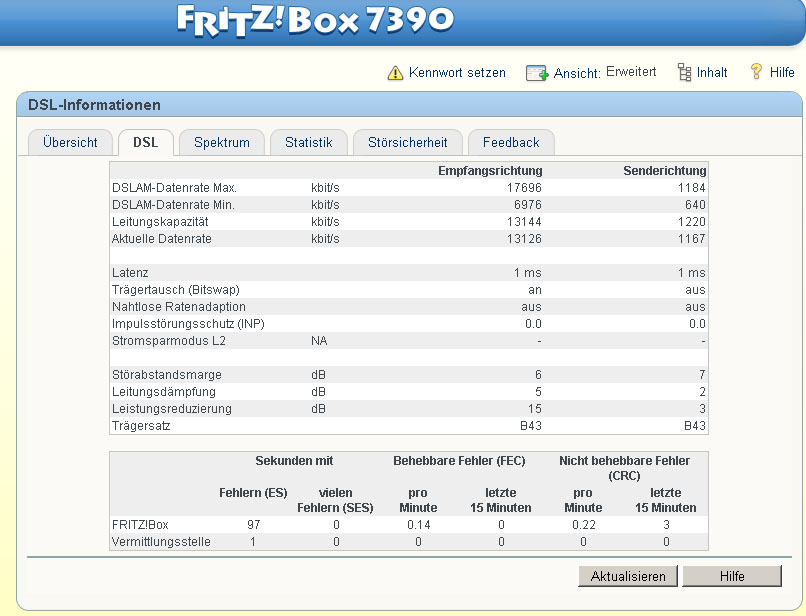Switch to the Spektrum tab
The image size is (806, 616).
coord(222,142)
